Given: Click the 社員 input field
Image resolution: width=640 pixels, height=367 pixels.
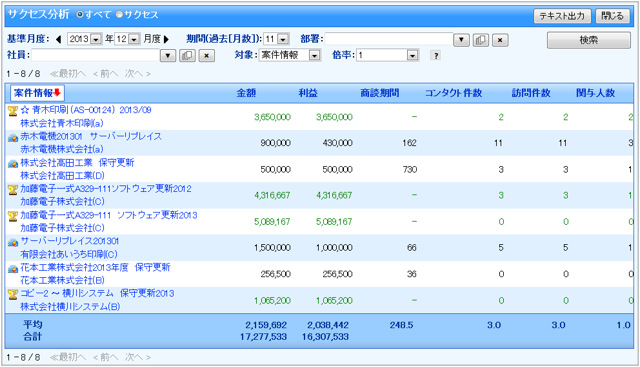Looking at the screenshot, I should [96, 55].
